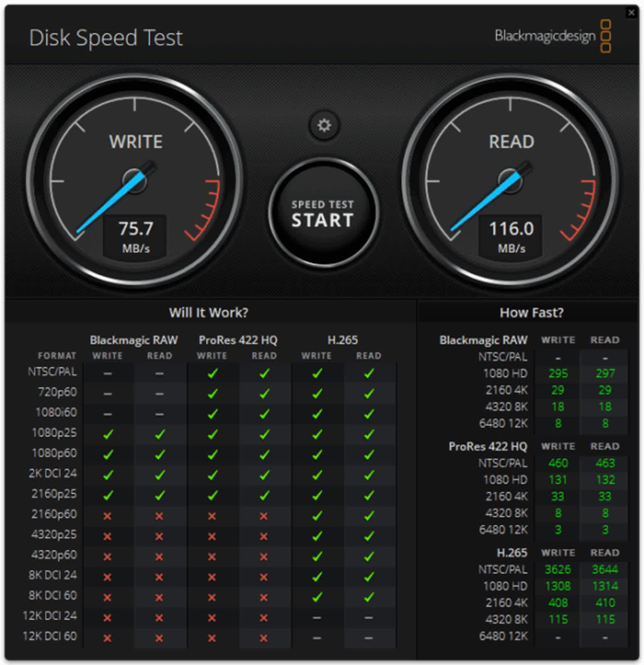Select the How Fast? heading
The image size is (644, 665).
click(x=531, y=312)
